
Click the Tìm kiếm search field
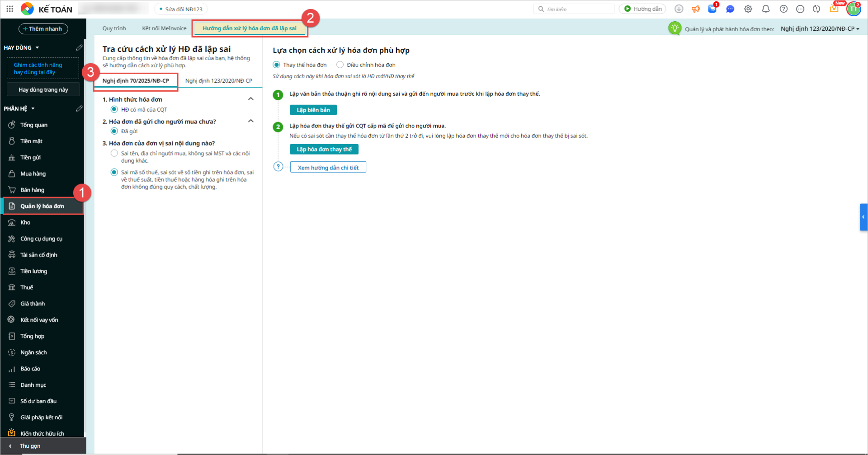coord(576,9)
